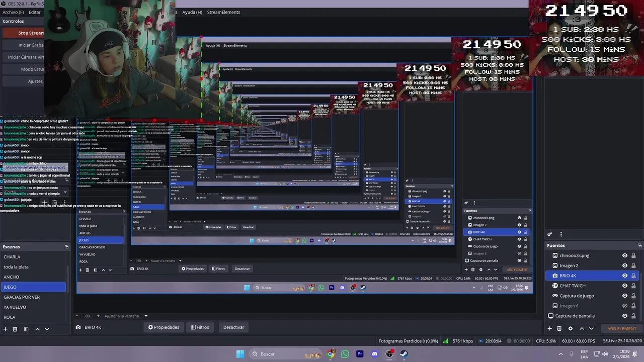This screenshot has width=644, height=362.
Task: Hide the Captura de juego source
Action: click(625, 296)
